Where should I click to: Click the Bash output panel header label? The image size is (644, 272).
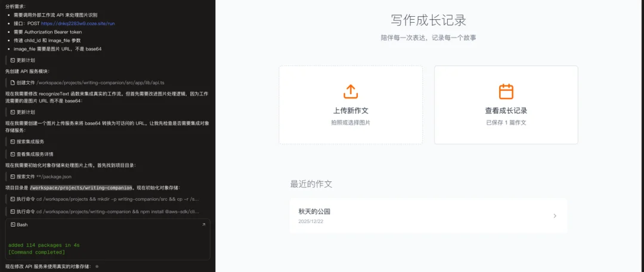[x=22, y=225]
